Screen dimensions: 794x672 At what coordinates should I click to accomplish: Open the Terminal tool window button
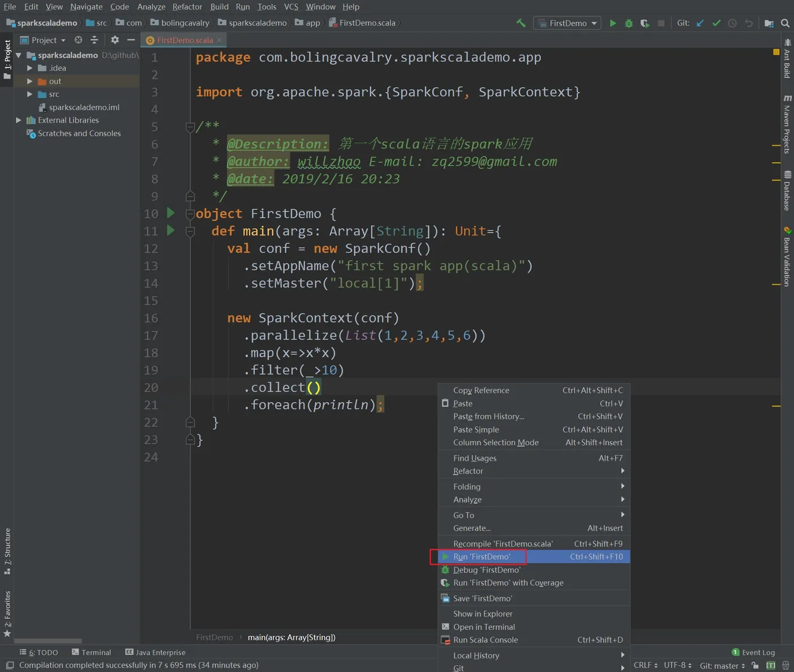[91, 652]
